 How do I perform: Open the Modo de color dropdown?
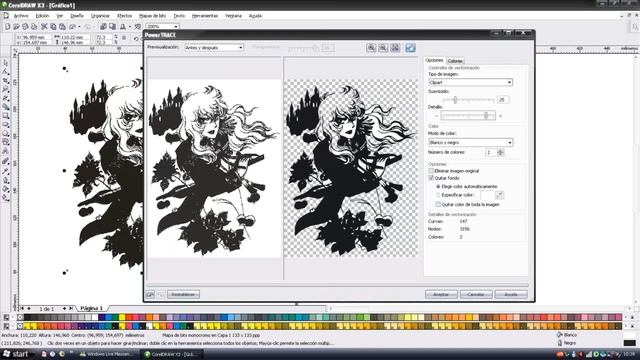471,142
